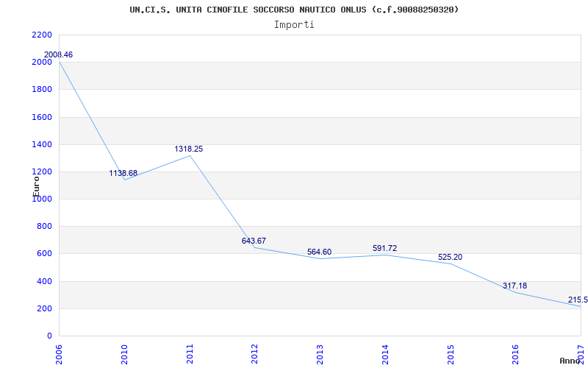The image size is (588, 368).
Task: Click the 2013 x-axis year label
Action: pyautogui.click(x=320, y=354)
